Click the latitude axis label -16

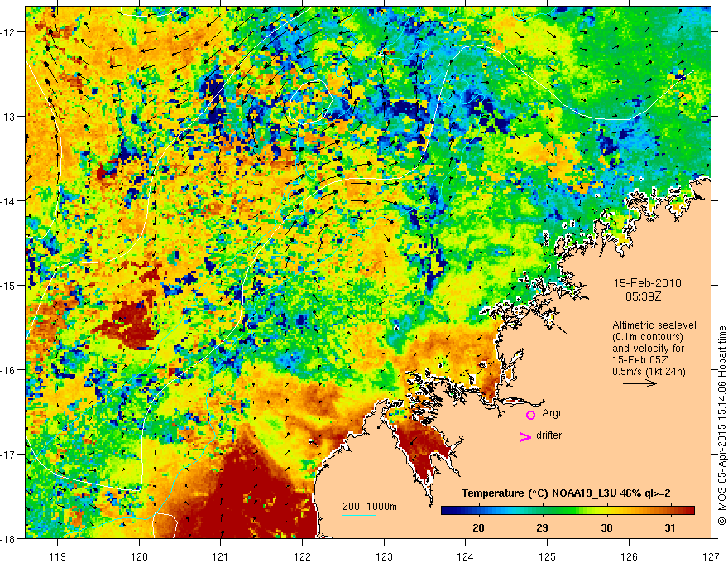(x=8, y=370)
